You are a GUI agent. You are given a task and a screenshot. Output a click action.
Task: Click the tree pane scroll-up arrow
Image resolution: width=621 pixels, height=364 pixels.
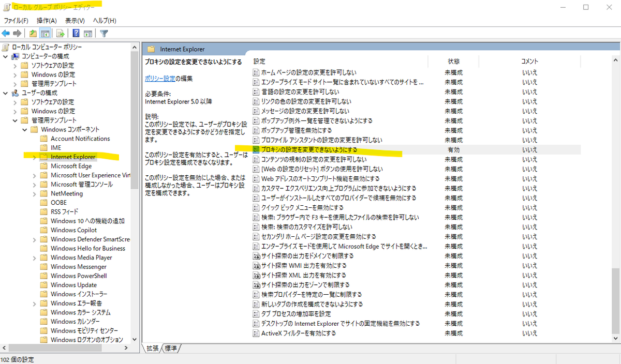[x=135, y=47]
